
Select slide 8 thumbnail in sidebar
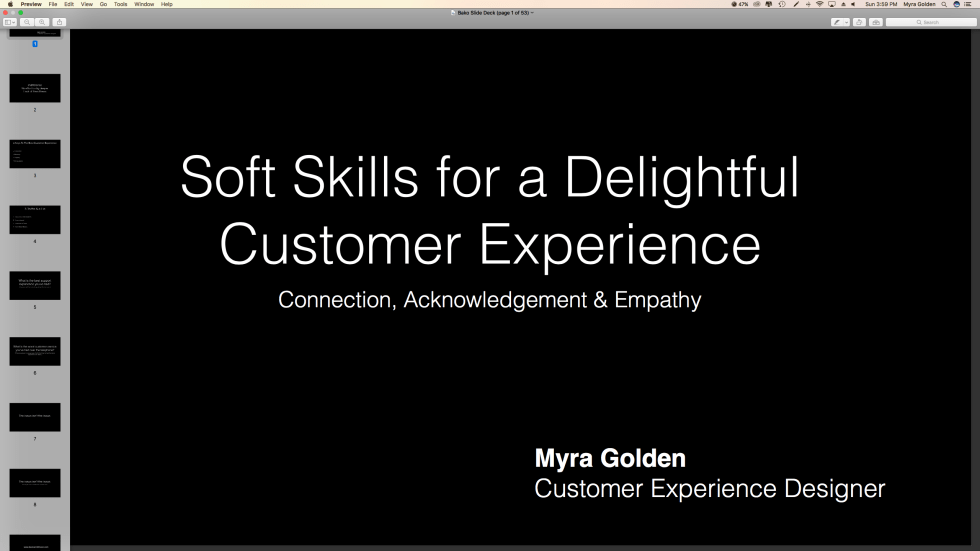tap(35, 483)
